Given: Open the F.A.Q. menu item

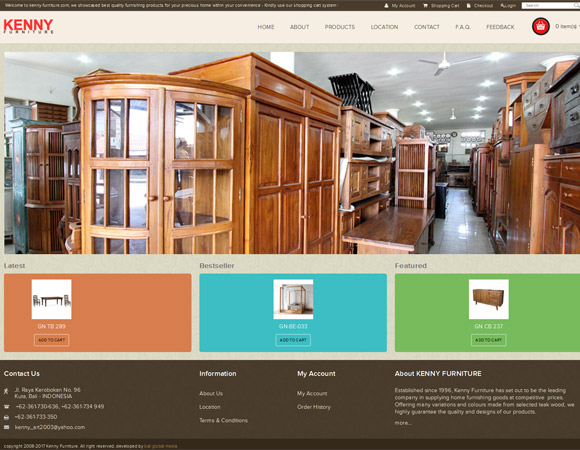Looking at the screenshot, I should pyautogui.click(x=463, y=27).
